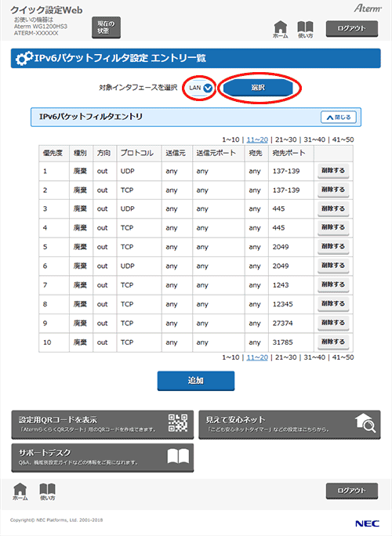Click the 方向 column header

coord(104,153)
